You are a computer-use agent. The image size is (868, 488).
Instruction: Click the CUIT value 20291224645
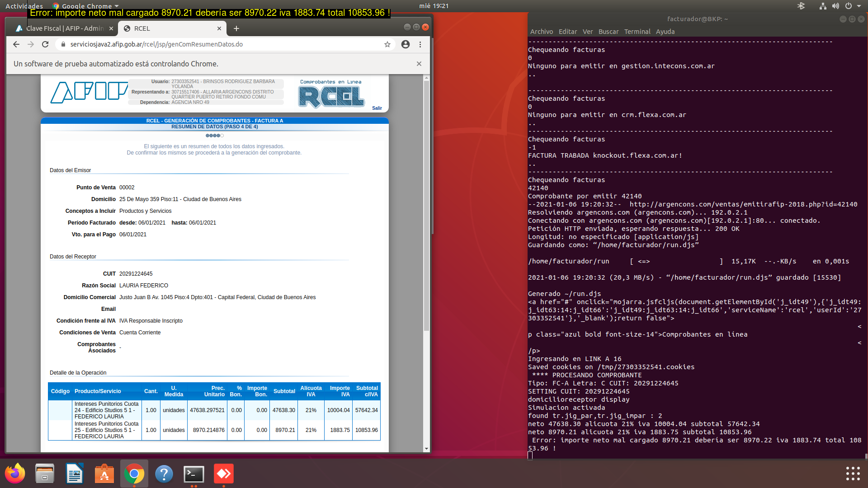[x=136, y=274]
